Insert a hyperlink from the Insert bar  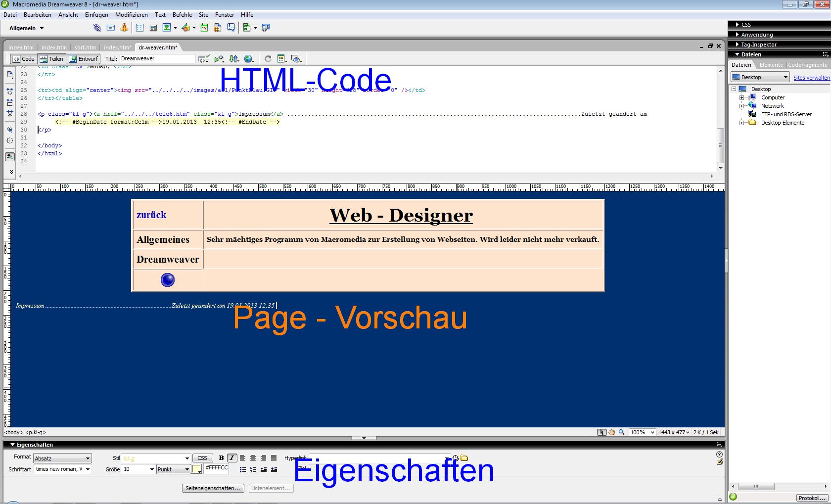tap(97, 28)
